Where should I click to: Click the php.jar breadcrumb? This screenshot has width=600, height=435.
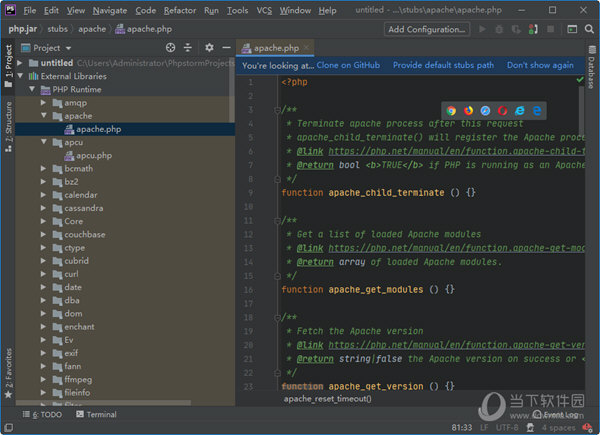click(23, 29)
